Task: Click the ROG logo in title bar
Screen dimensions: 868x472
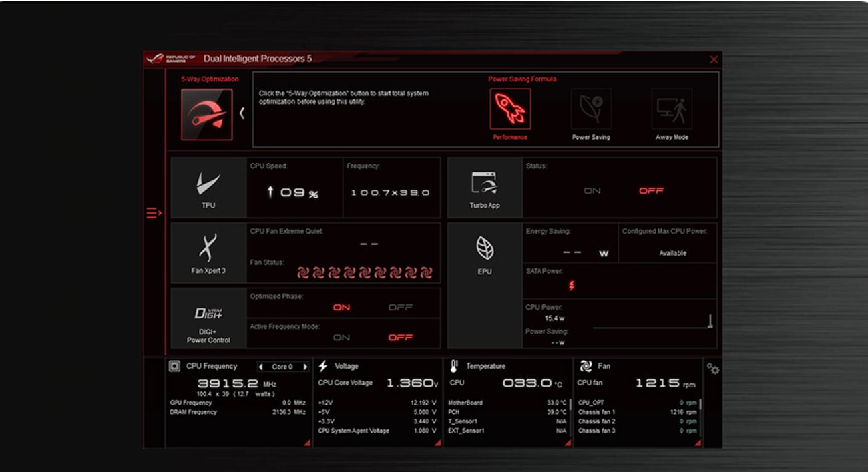Action: [155, 59]
